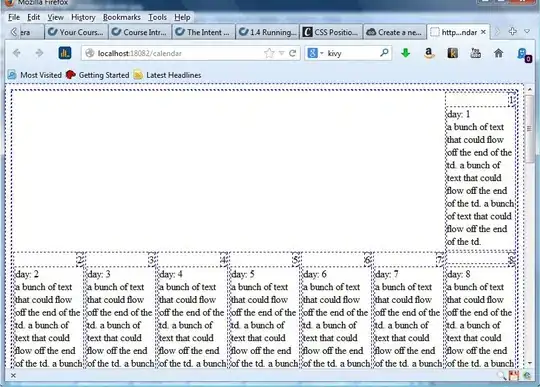Viewport: 540px width, 387px height.
Task: Close the http...ndar tab
Action: click(483, 32)
